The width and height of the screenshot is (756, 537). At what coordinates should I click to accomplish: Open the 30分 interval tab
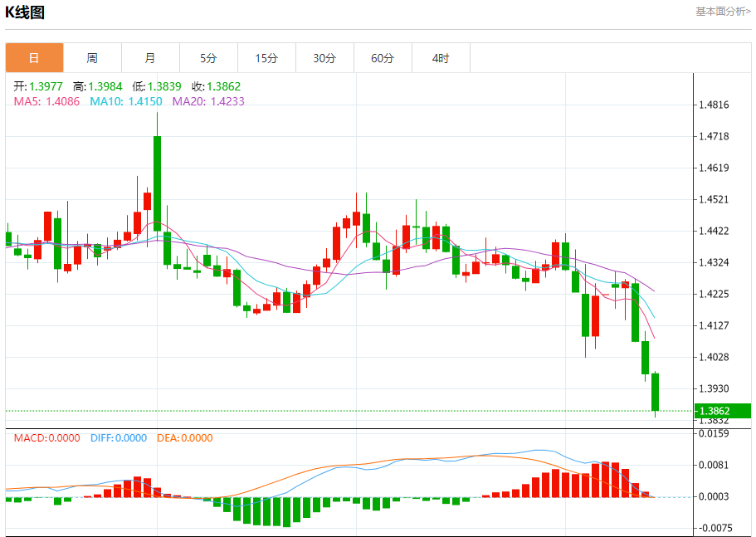click(x=324, y=58)
